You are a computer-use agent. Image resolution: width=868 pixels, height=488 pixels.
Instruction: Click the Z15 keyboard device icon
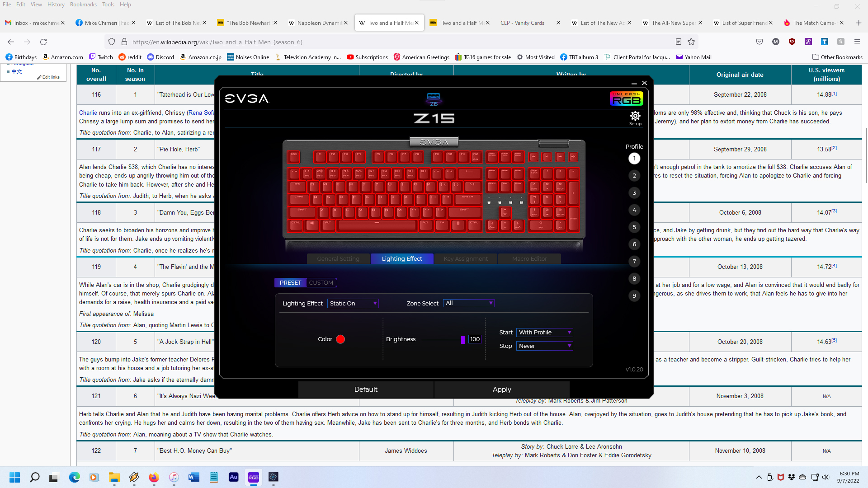pos(433,98)
